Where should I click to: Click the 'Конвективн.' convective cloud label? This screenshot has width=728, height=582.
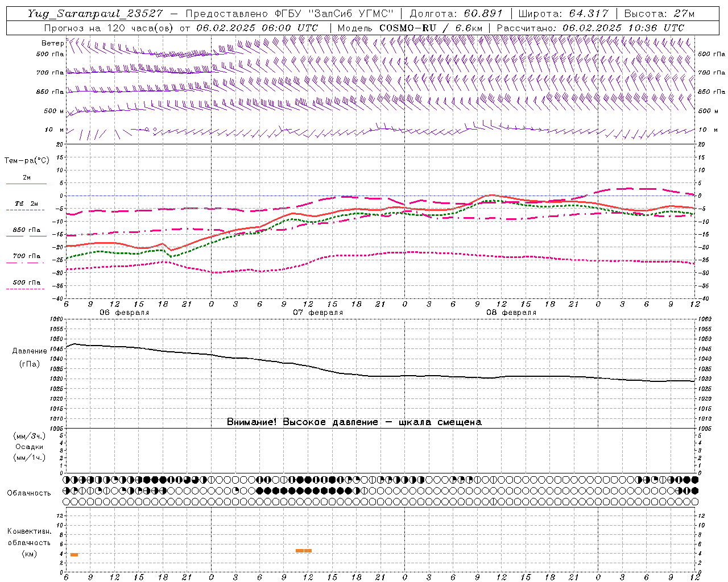click(29, 531)
